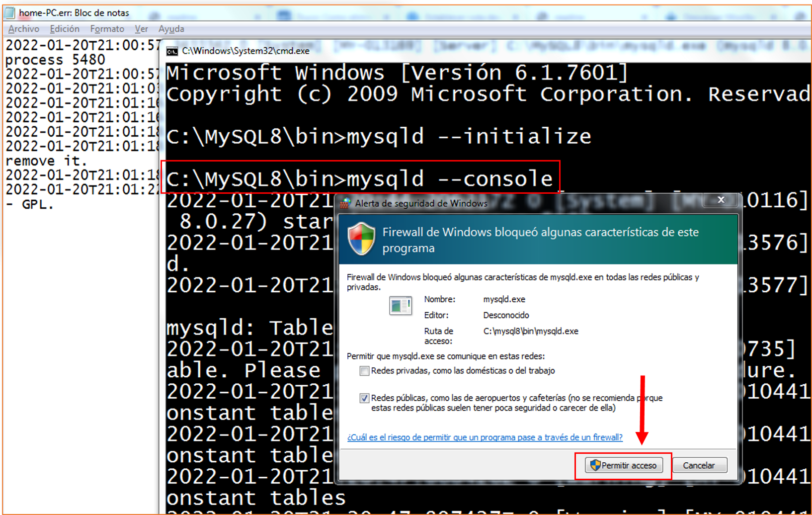
Task: Click the Editor value Desconocido
Action: tap(506, 315)
